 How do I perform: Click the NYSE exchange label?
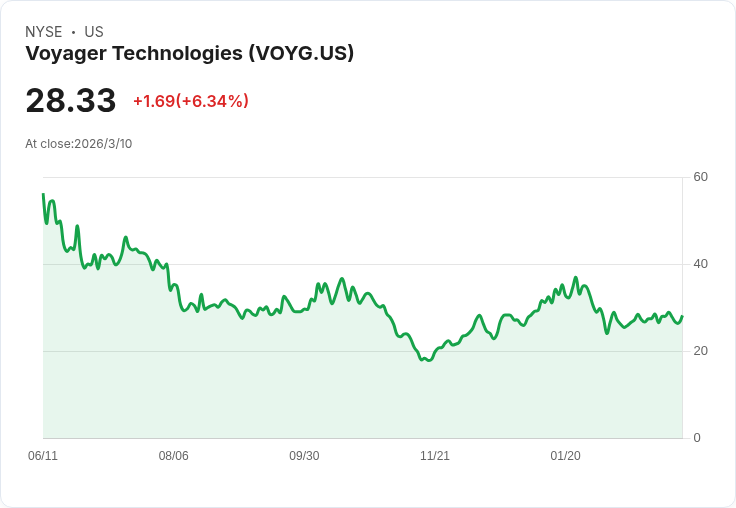tap(44, 32)
